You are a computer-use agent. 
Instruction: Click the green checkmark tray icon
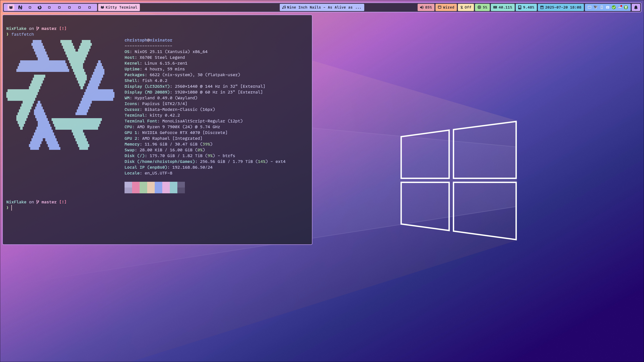[614, 7]
